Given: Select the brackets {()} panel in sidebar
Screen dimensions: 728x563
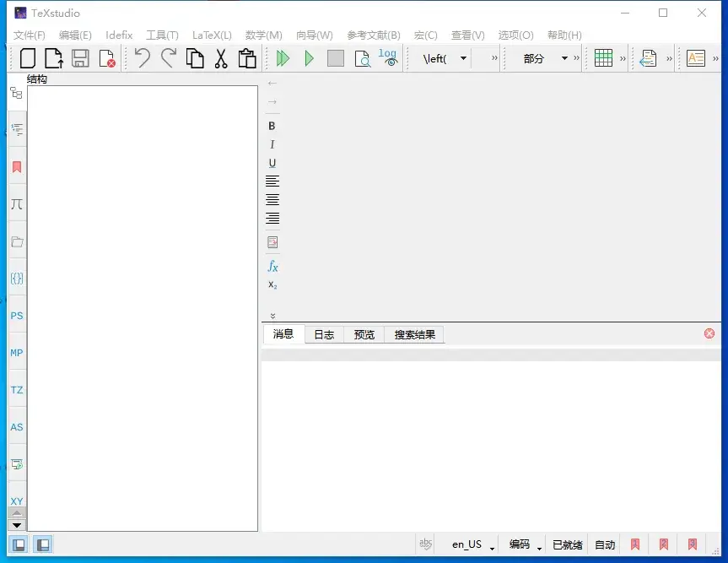Looking at the screenshot, I should pos(16,278).
